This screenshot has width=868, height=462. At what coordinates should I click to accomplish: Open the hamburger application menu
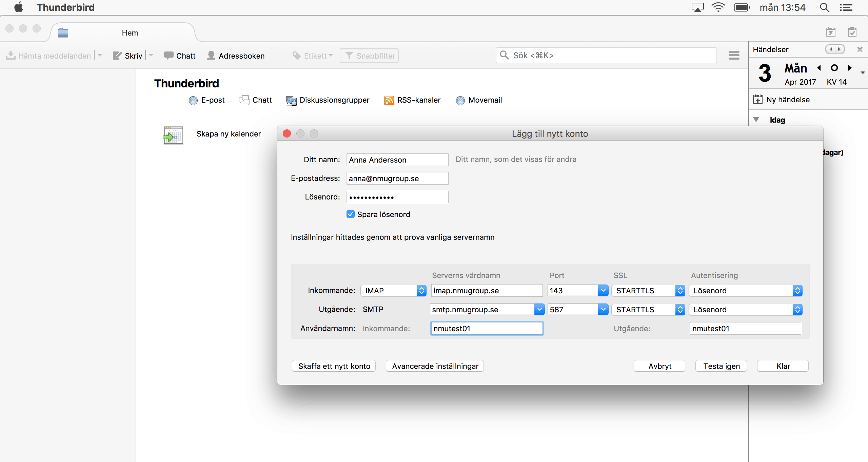pos(734,55)
